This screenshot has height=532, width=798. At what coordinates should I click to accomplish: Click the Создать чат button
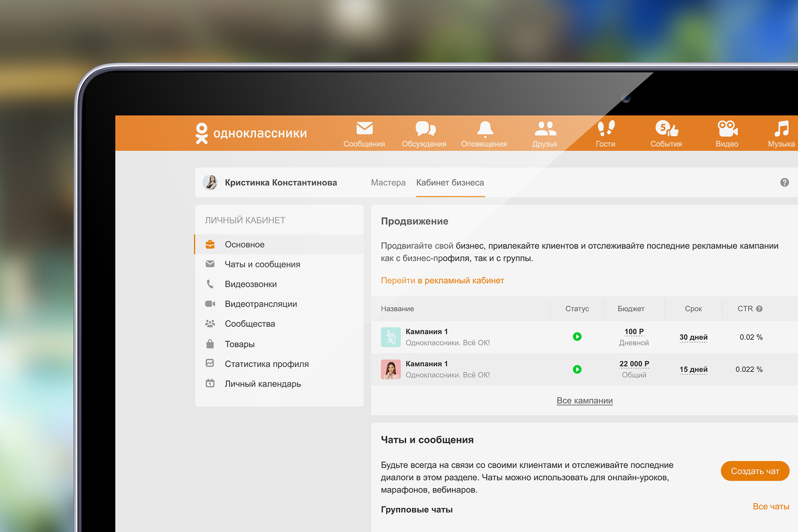(x=755, y=471)
